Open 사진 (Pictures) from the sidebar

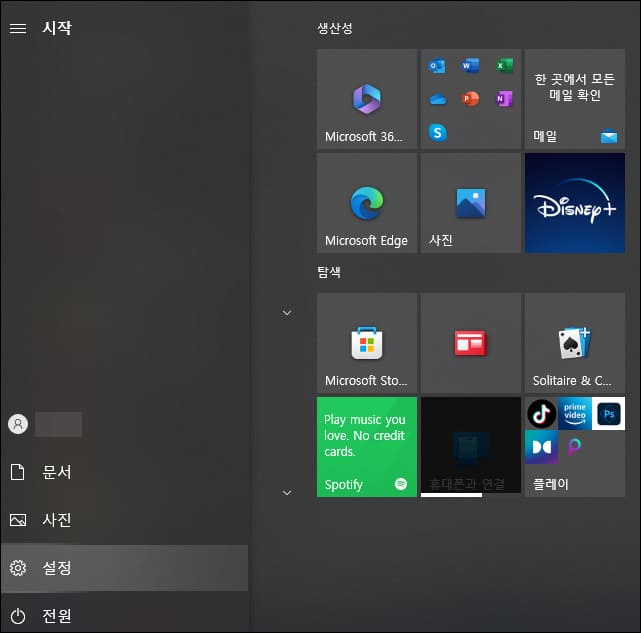(124, 520)
